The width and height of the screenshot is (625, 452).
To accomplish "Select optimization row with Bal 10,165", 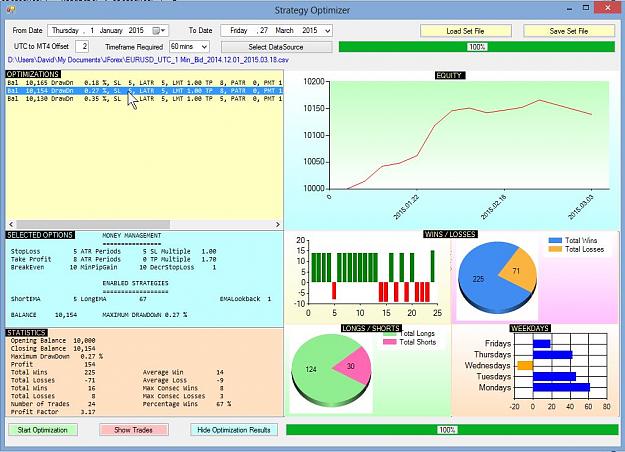I will (x=144, y=83).
